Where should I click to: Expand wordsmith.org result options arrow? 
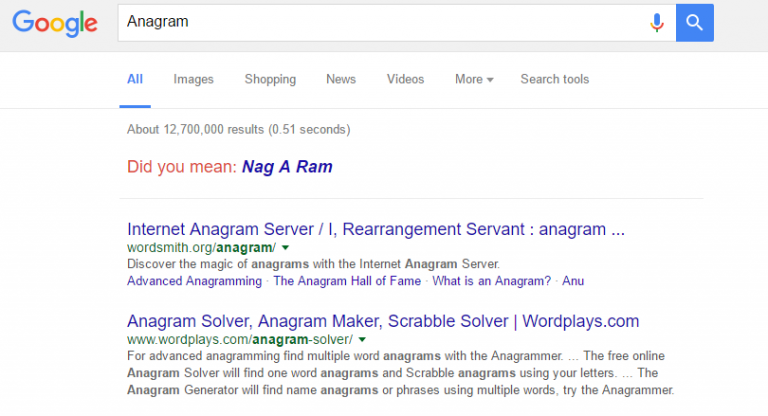point(286,248)
